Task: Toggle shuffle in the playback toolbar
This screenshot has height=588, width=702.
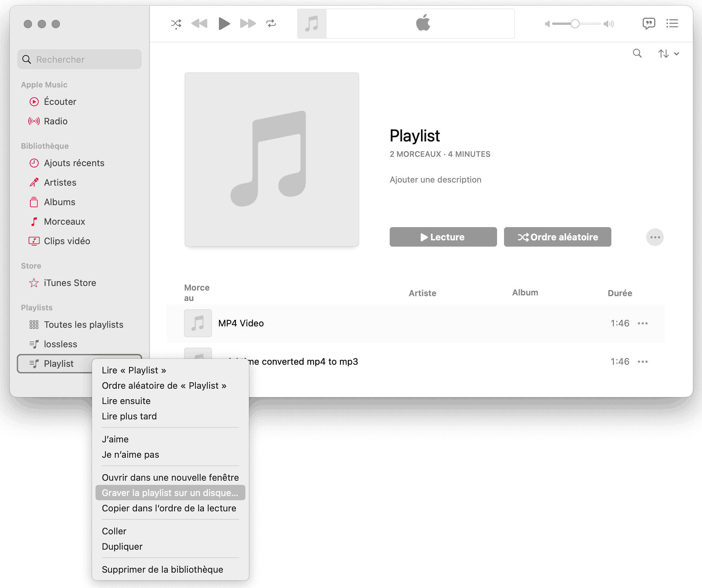Action: [x=176, y=24]
